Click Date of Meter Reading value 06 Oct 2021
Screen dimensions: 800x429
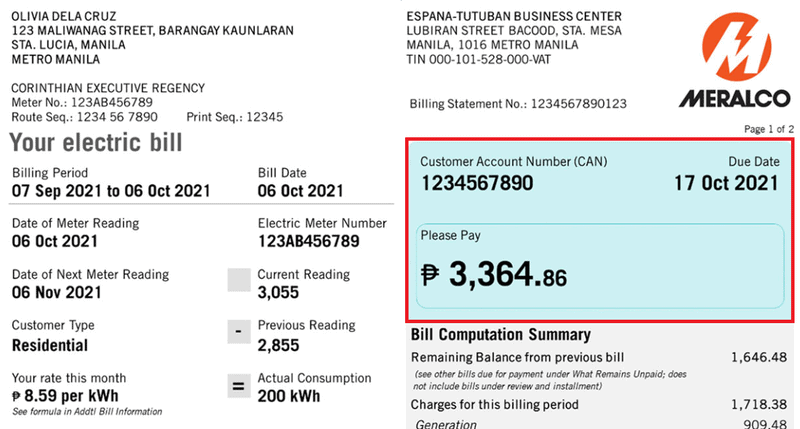55,241
